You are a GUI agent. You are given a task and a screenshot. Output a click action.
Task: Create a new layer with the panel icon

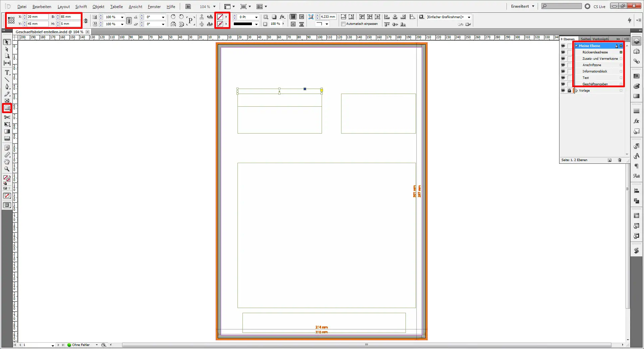(609, 160)
